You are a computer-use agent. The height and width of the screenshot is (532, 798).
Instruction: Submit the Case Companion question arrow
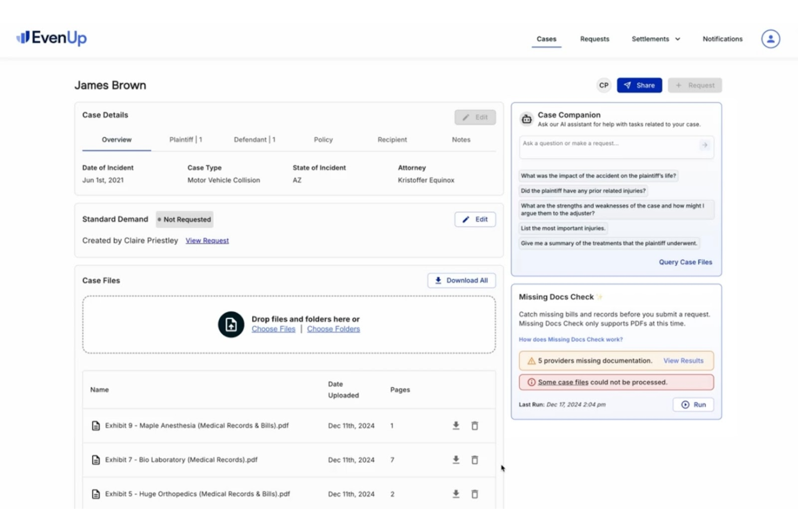coord(705,145)
